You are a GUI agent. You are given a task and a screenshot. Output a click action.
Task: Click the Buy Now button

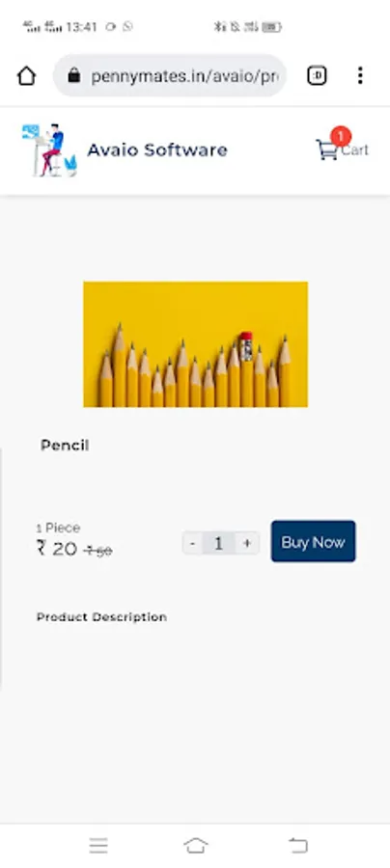(313, 541)
